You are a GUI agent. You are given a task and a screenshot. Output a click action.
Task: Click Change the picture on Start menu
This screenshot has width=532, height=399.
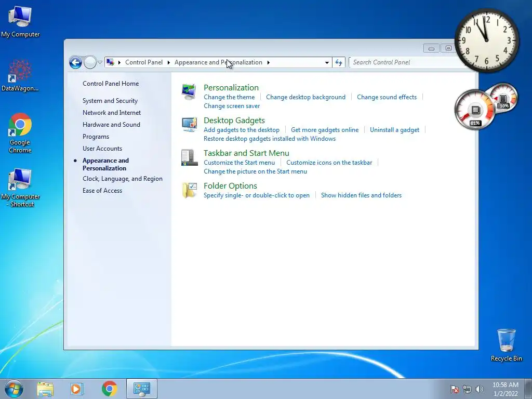click(x=255, y=171)
